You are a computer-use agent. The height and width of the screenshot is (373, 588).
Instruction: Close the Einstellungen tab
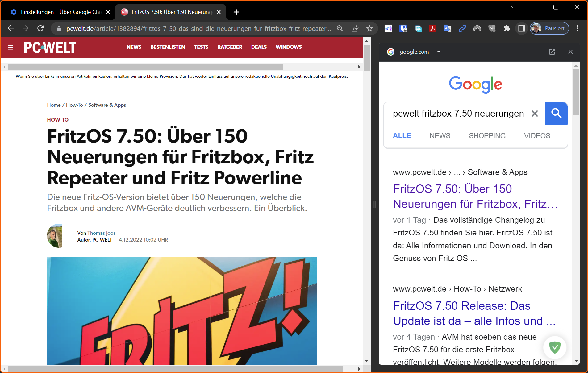tap(108, 12)
